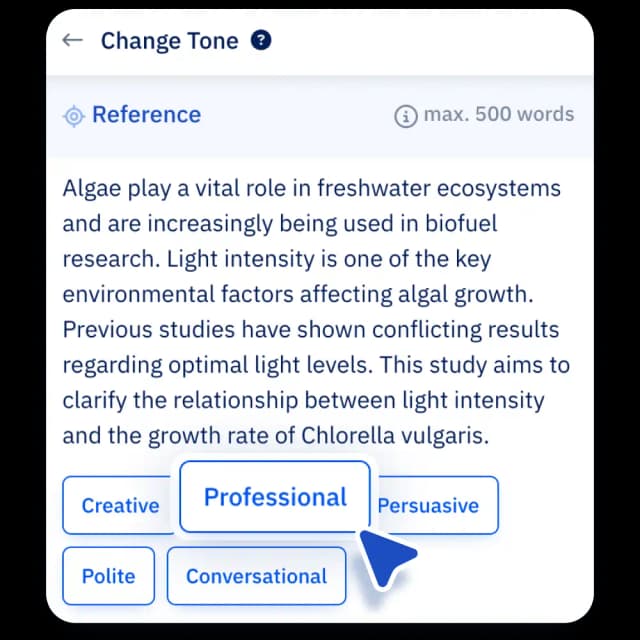The image size is (640, 640).
Task: Apply the Conversational tone
Action: click(x=256, y=576)
